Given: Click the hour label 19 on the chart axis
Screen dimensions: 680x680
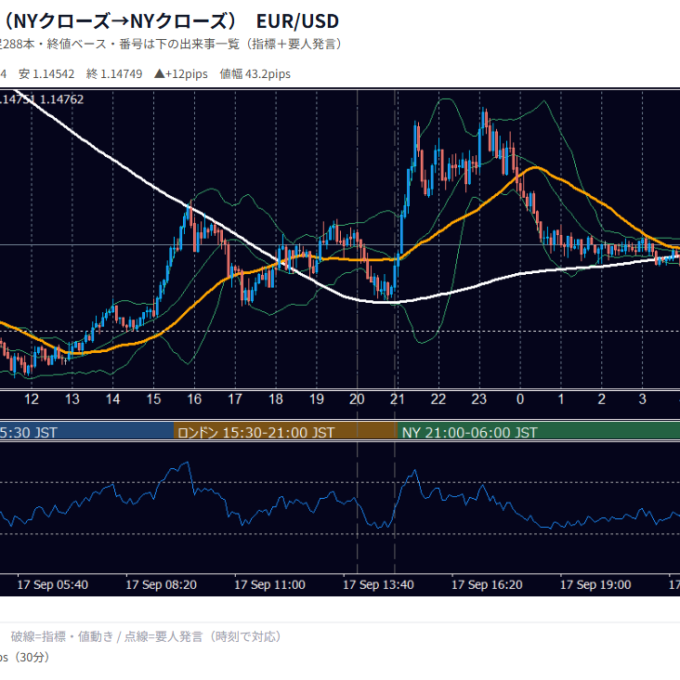Looking at the screenshot, I should (317, 399).
